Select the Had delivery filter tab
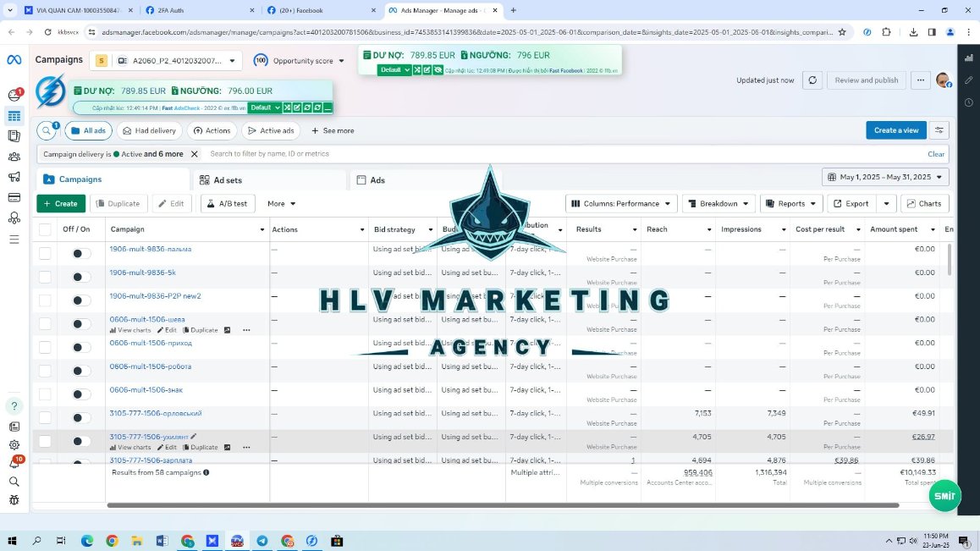The height and width of the screenshot is (551, 980). click(x=150, y=130)
